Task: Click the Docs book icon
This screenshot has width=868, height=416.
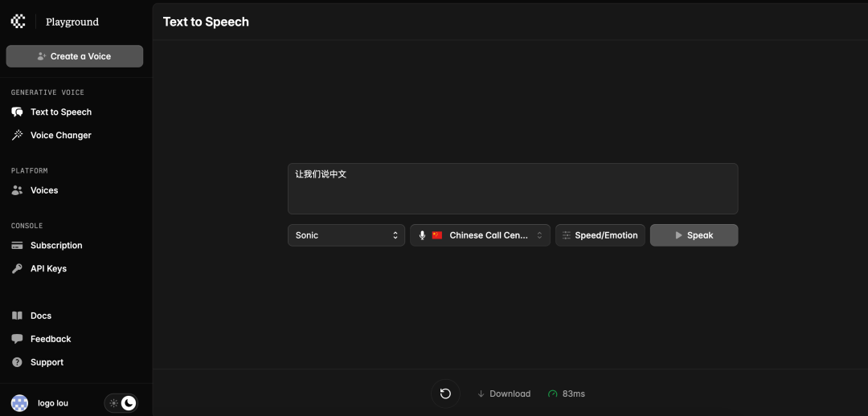Action: [17, 316]
